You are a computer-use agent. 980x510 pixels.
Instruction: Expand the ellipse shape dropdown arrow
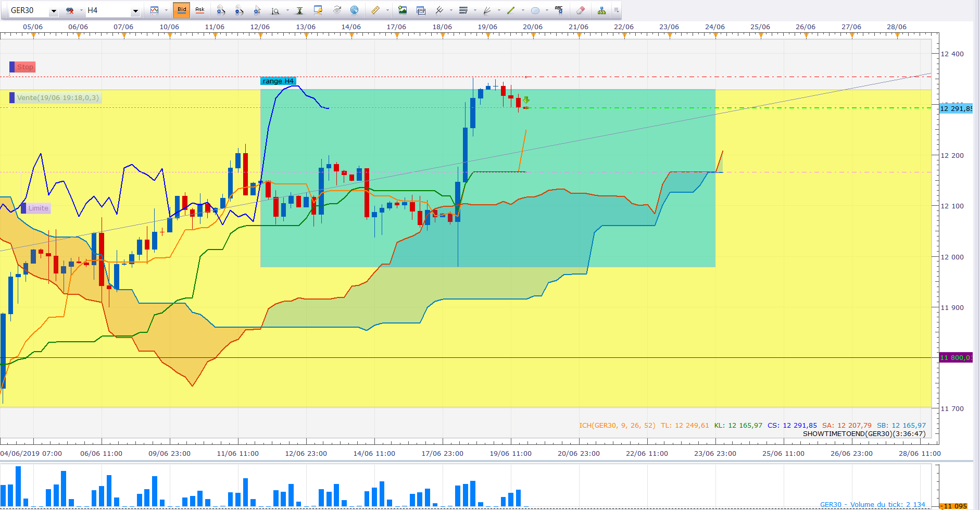(547, 10)
